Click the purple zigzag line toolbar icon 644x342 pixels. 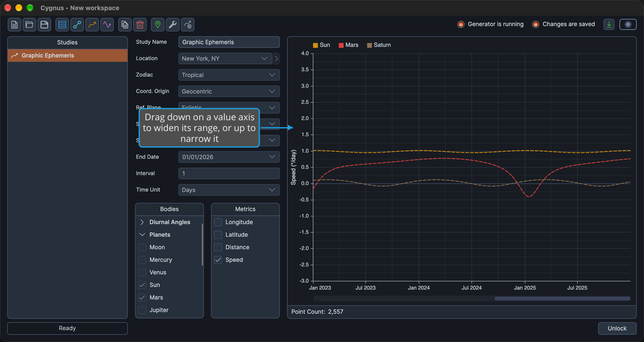coord(107,25)
